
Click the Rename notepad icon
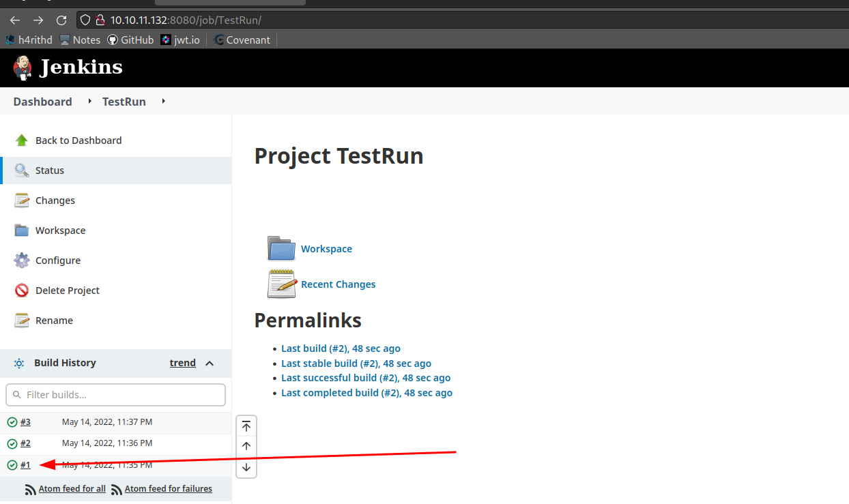coord(22,321)
